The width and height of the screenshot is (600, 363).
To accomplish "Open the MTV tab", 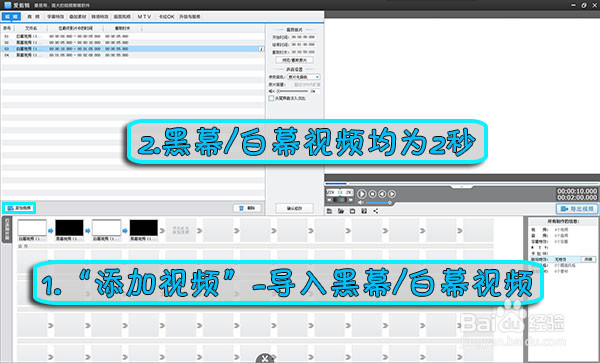I will click(x=144, y=16).
